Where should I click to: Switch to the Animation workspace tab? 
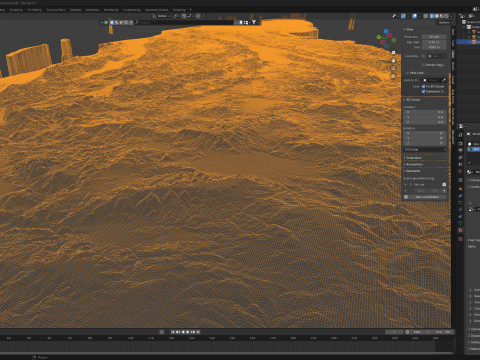pos(92,10)
